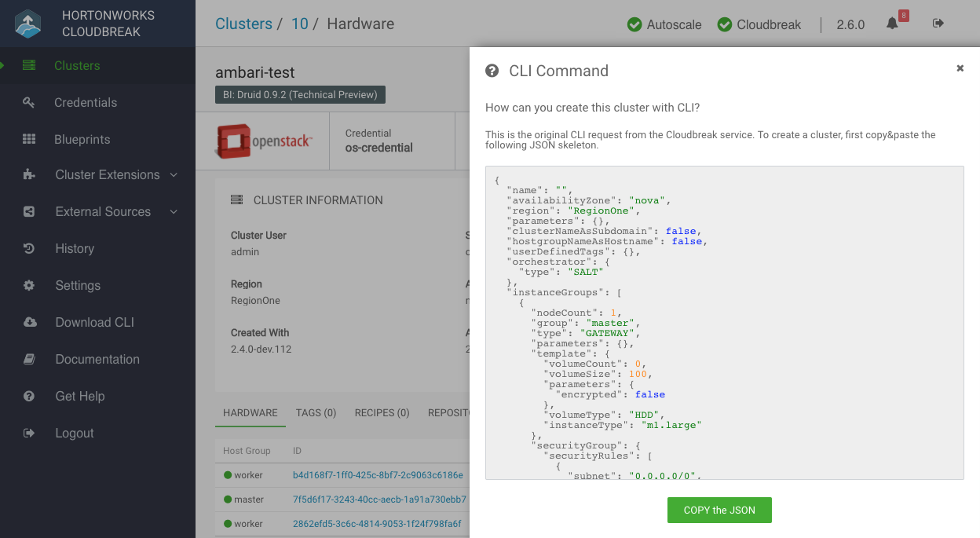
Task: Click the BI: Druid 0.9.2 blueprint badge
Action: click(300, 95)
